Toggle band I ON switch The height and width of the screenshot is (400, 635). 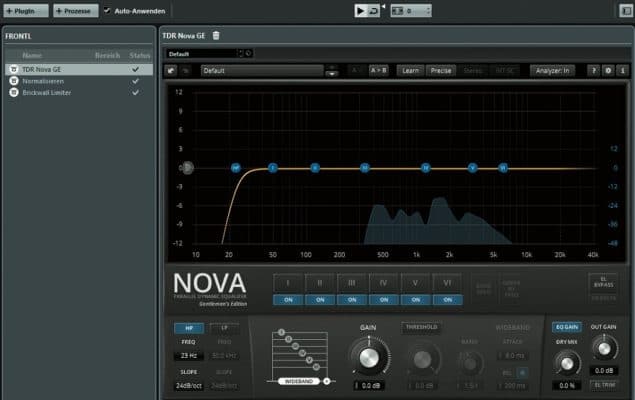288,300
